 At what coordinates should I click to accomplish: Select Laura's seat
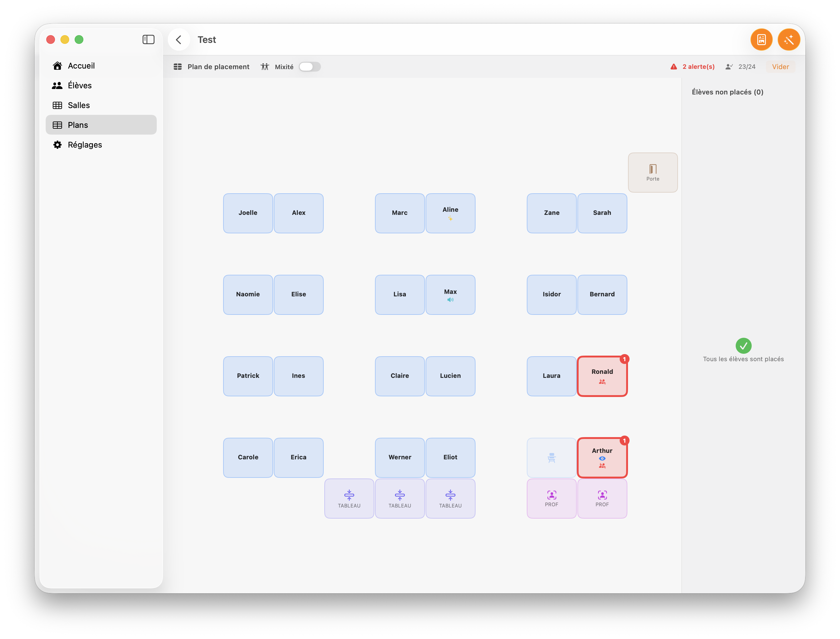(x=551, y=376)
